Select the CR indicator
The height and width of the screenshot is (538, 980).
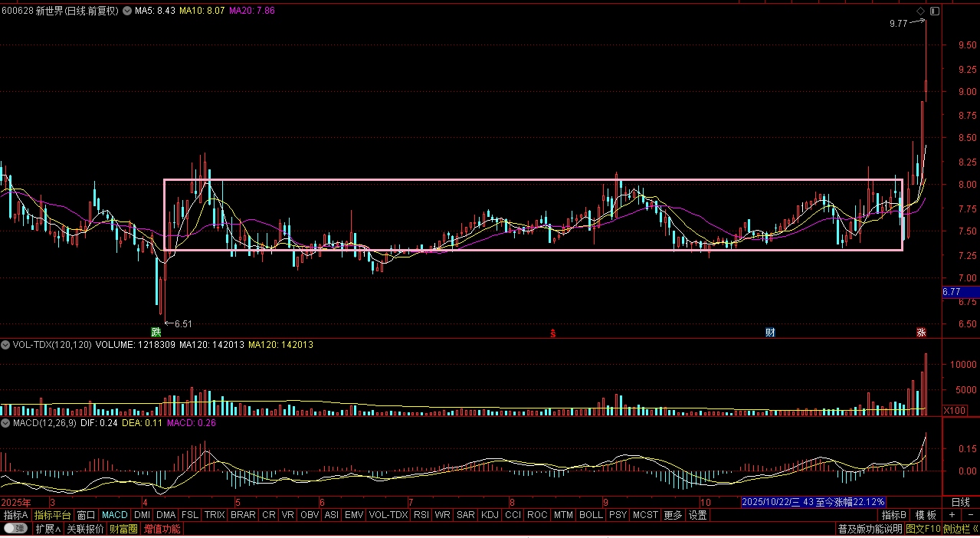click(x=269, y=515)
